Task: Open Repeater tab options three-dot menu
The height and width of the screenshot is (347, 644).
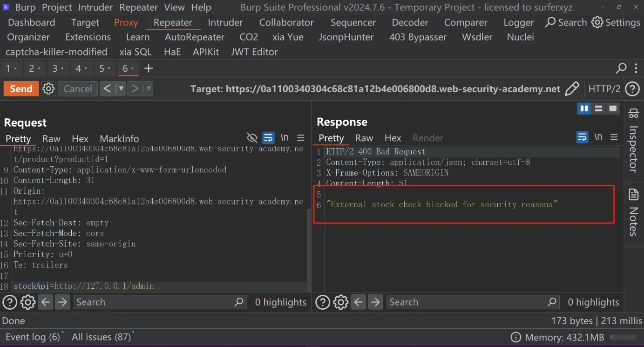Action: coord(636,68)
